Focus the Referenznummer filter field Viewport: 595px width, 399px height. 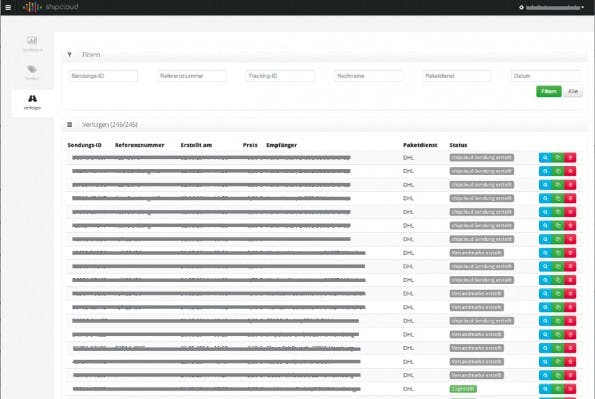click(192, 76)
